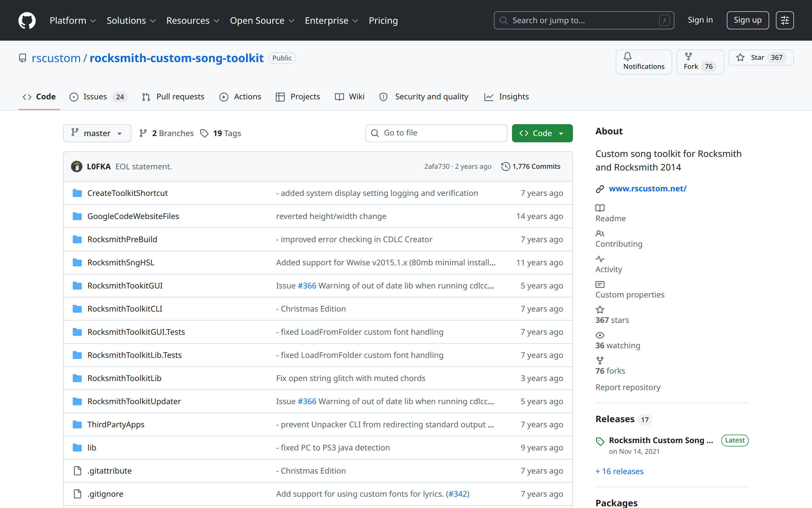Screen dimensions: 812x508
Task: Click the appearance settings icon in header
Action: point(784,21)
